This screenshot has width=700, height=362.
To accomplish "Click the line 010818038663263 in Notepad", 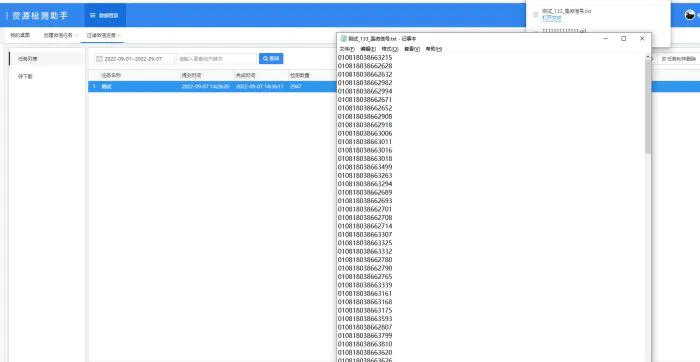I will (x=365, y=175).
